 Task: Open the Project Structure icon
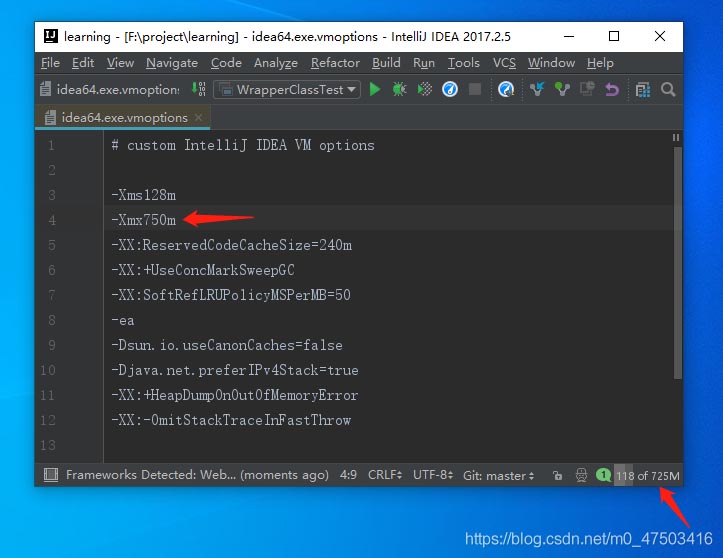click(643, 89)
